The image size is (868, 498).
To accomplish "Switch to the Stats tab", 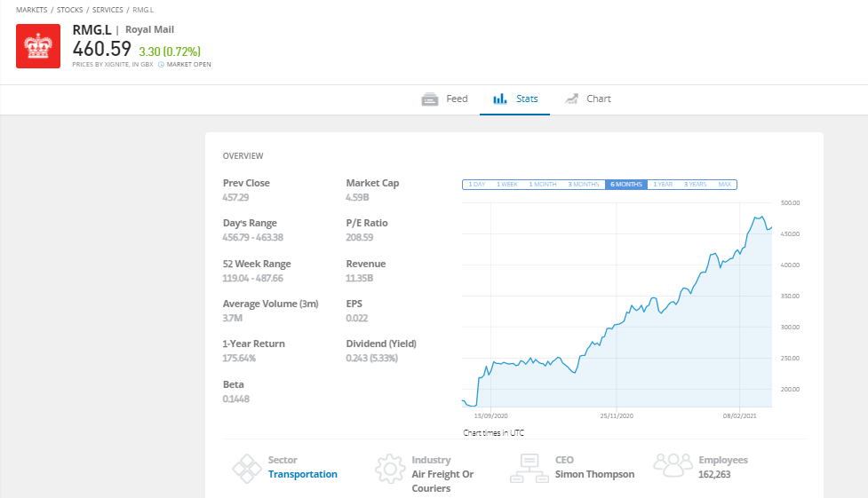I will coord(514,99).
